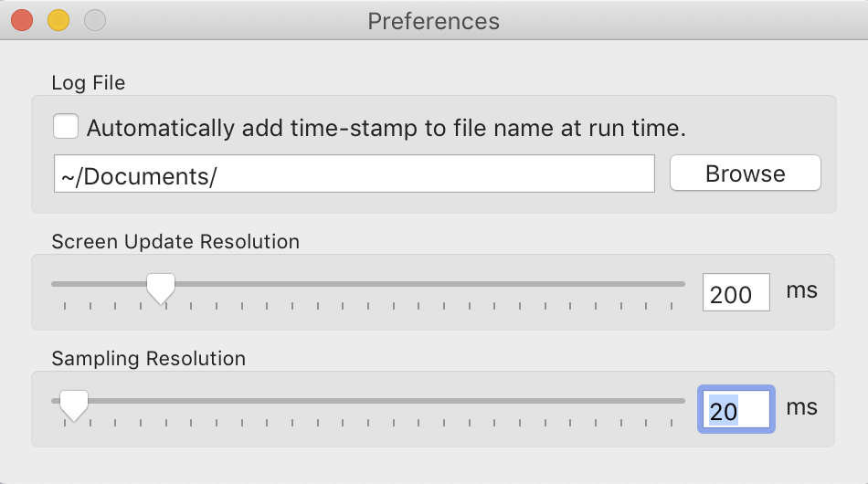Click the Sampling Resolution heading
The height and width of the screenshot is (484, 868).
pos(149,359)
